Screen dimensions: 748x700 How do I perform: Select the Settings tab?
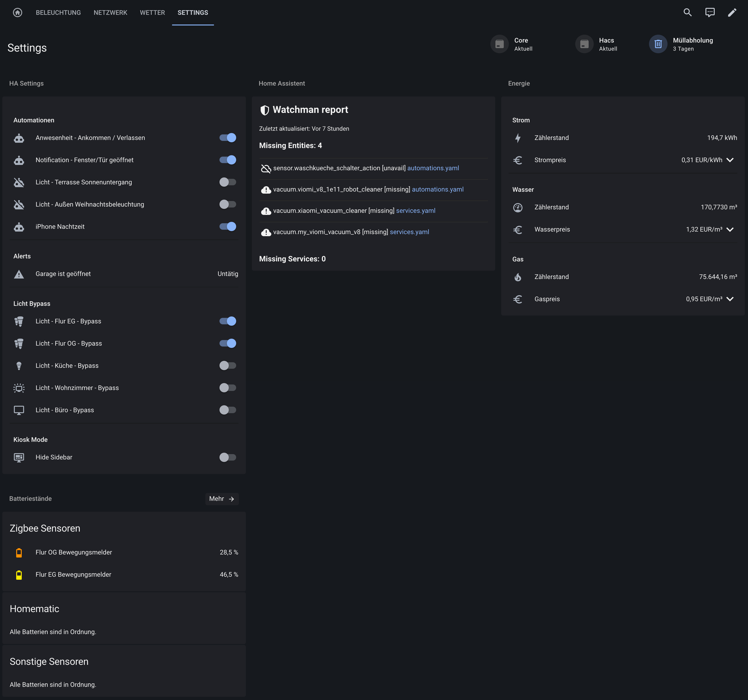pyautogui.click(x=193, y=12)
